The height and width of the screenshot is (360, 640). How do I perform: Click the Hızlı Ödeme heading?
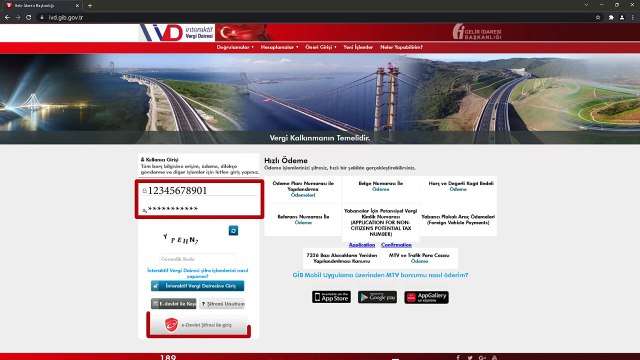(x=286, y=160)
